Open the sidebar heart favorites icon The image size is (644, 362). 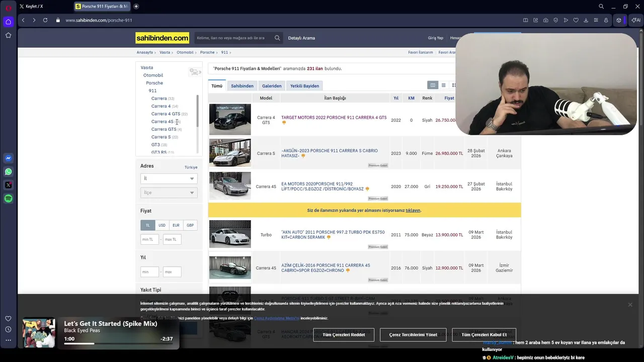(x=8, y=318)
